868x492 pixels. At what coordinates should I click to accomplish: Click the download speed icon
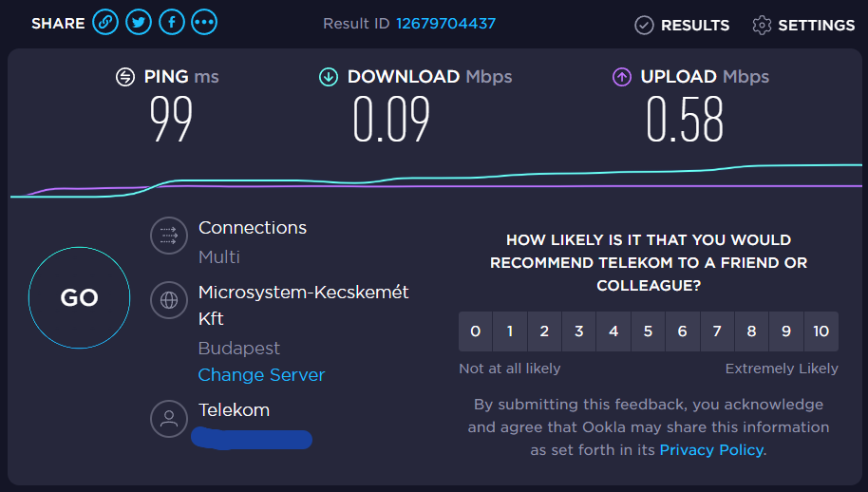[329, 77]
